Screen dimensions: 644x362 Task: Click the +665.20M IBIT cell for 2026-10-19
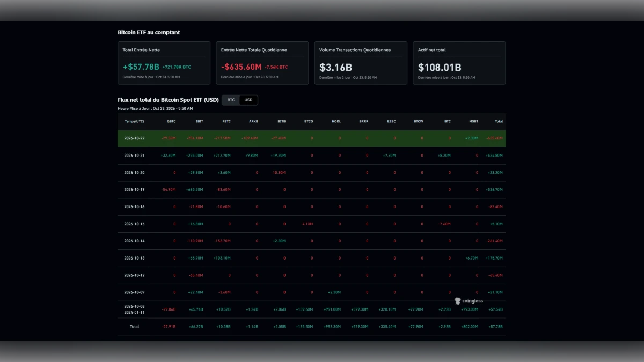[x=194, y=190]
